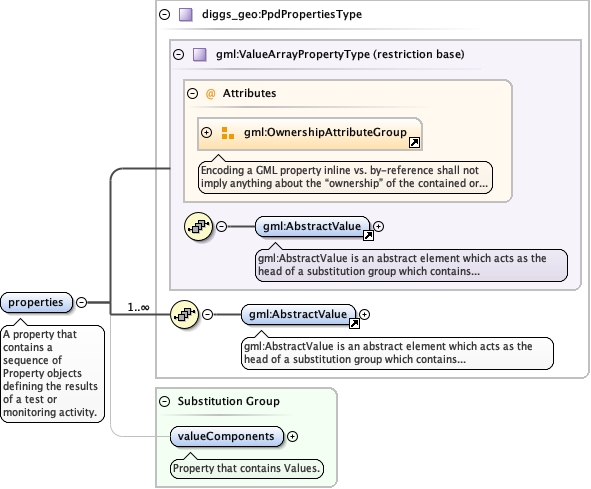The height and width of the screenshot is (489, 591).
Task: Expand the lower gml:AbstractValue element
Action: pos(364,314)
